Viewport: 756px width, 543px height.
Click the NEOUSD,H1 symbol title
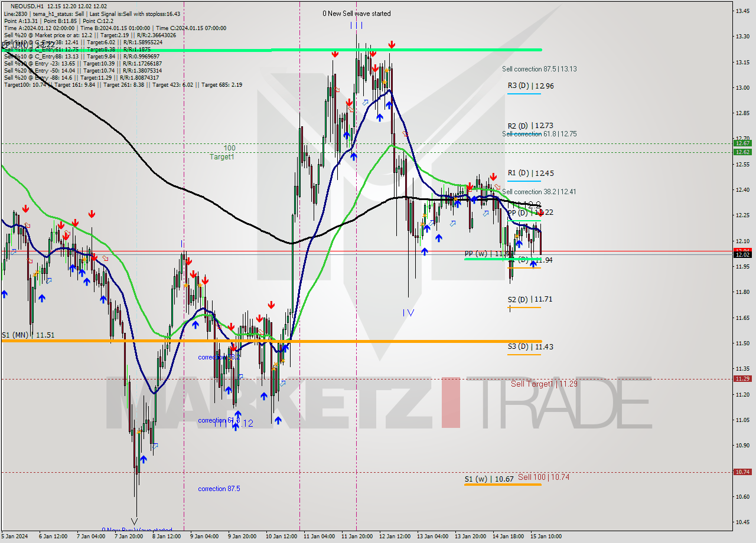pyautogui.click(x=27, y=6)
